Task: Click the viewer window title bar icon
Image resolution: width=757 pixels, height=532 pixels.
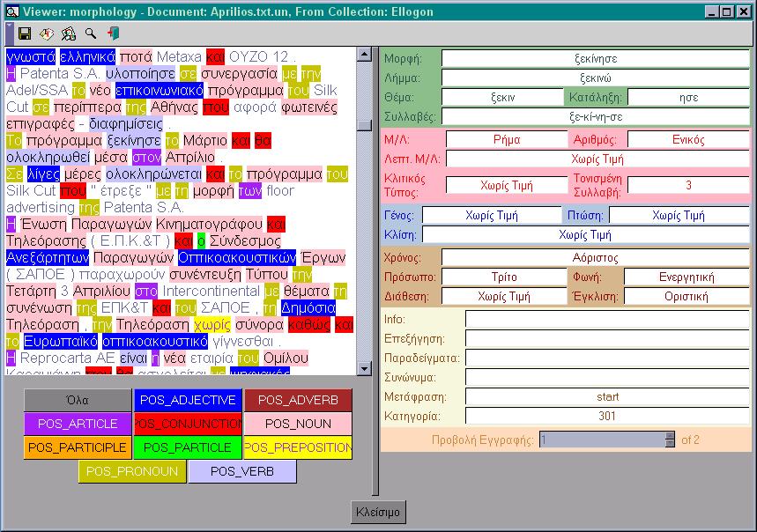Action: pos(12,11)
